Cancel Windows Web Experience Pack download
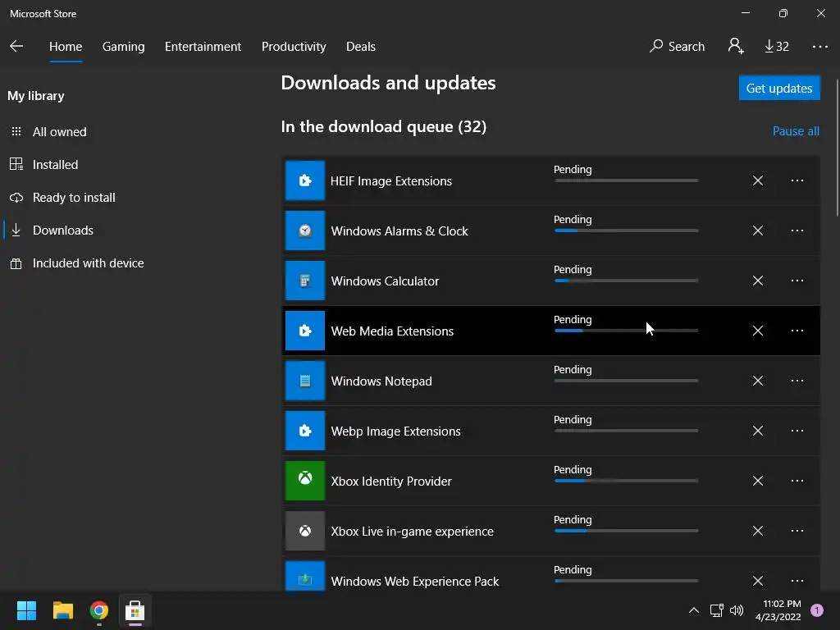The width and height of the screenshot is (840, 630). tap(757, 581)
